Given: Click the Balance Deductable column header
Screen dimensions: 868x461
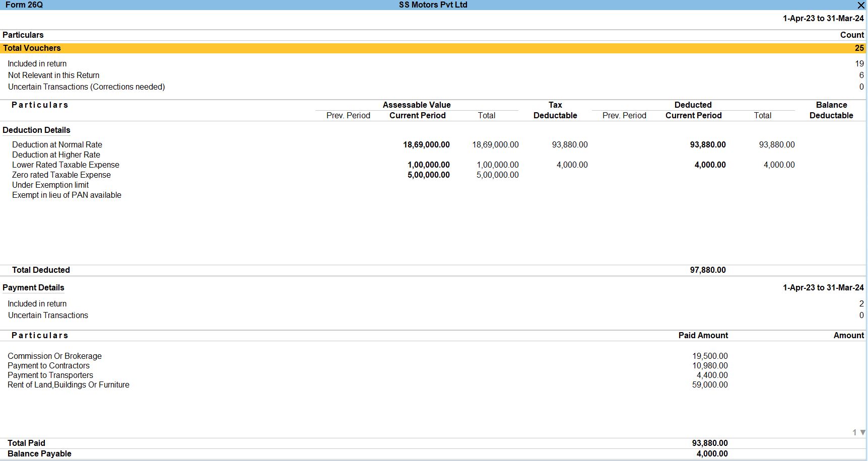Looking at the screenshot, I should [831, 110].
